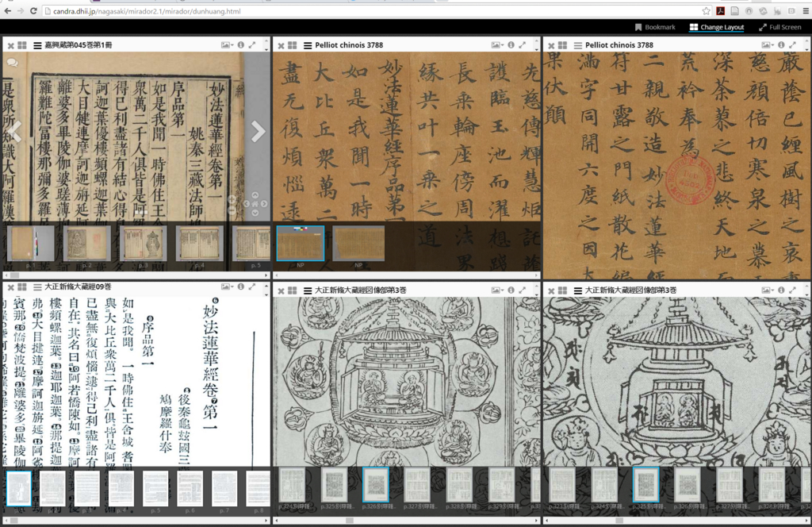Open the Change Layout menu
Screen dimensions: 812x527
[717, 27]
